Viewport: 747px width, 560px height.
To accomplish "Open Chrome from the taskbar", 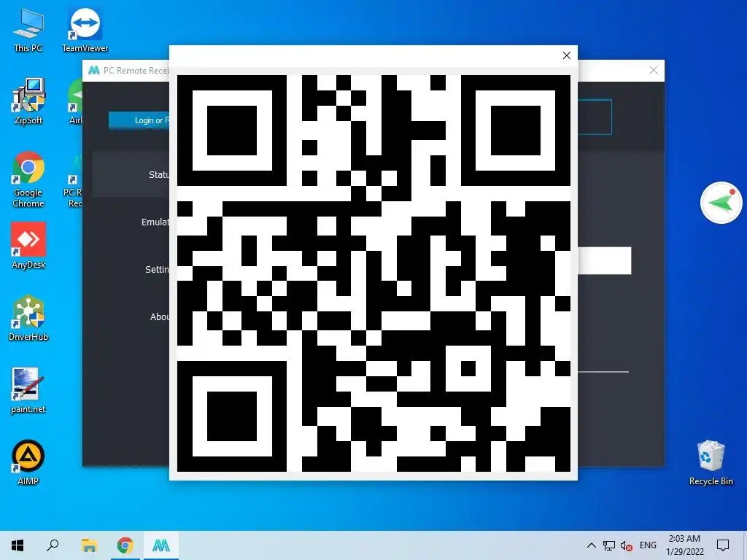I will [125, 545].
